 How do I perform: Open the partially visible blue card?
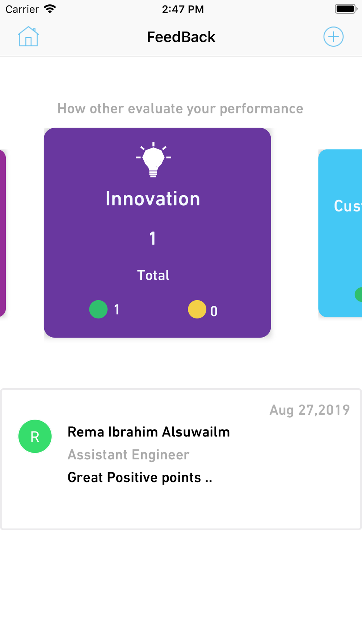click(x=341, y=233)
